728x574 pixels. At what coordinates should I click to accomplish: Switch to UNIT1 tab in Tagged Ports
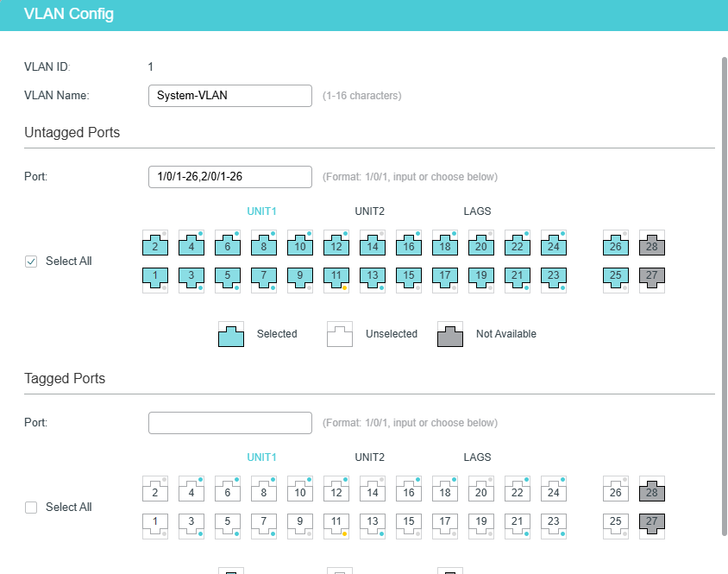[261, 457]
